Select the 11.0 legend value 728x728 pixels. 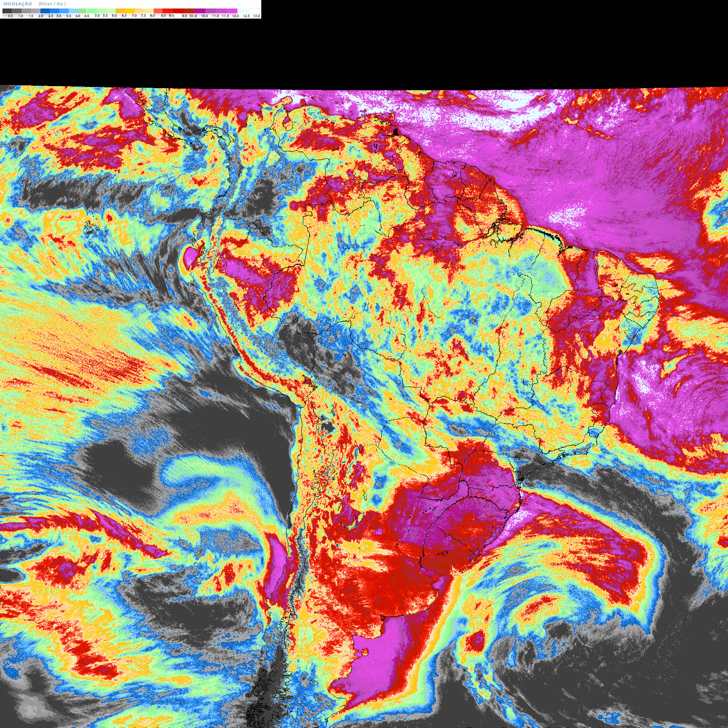pyautogui.click(x=216, y=16)
